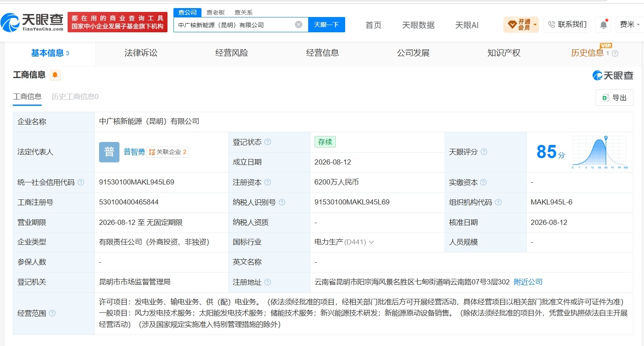Go to 首页 in the top nav
Viewport: 644px width, 346px height.
374,25
